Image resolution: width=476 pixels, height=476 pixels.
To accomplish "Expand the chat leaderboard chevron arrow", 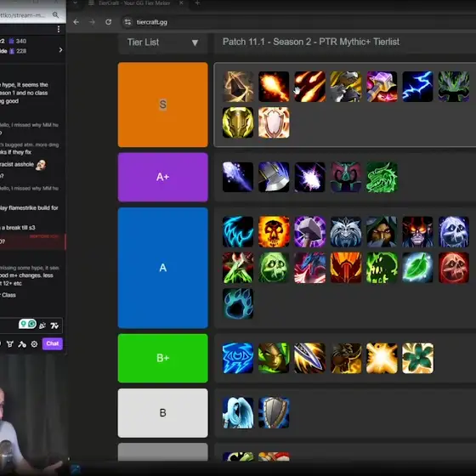I will [x=60, y=50].
